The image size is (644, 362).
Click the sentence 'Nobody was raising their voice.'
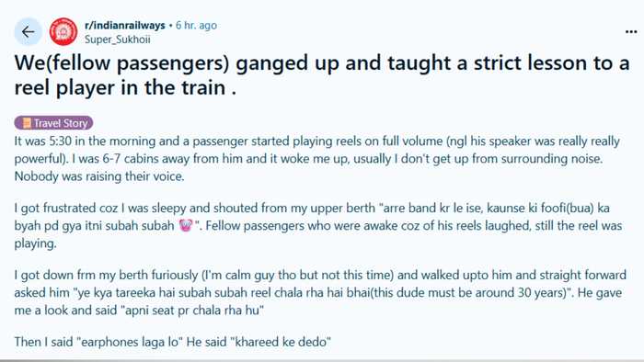[x=99, y=176]
